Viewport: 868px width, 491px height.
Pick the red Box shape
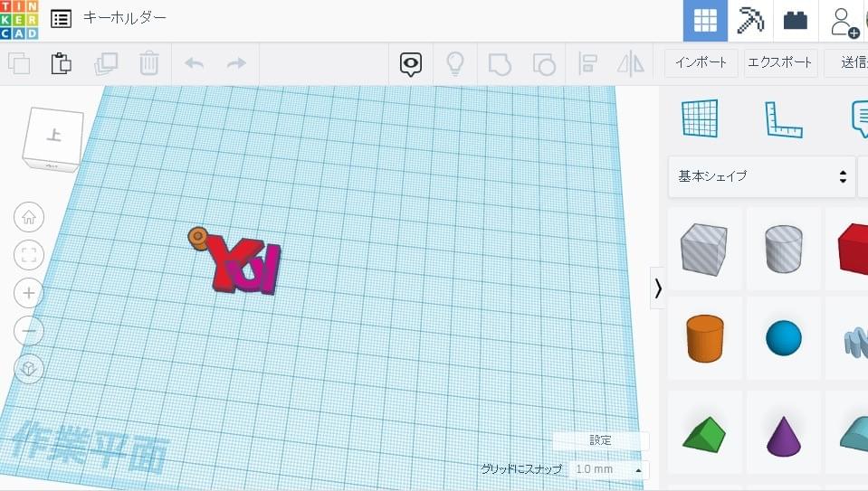click(x=853, y=249)
